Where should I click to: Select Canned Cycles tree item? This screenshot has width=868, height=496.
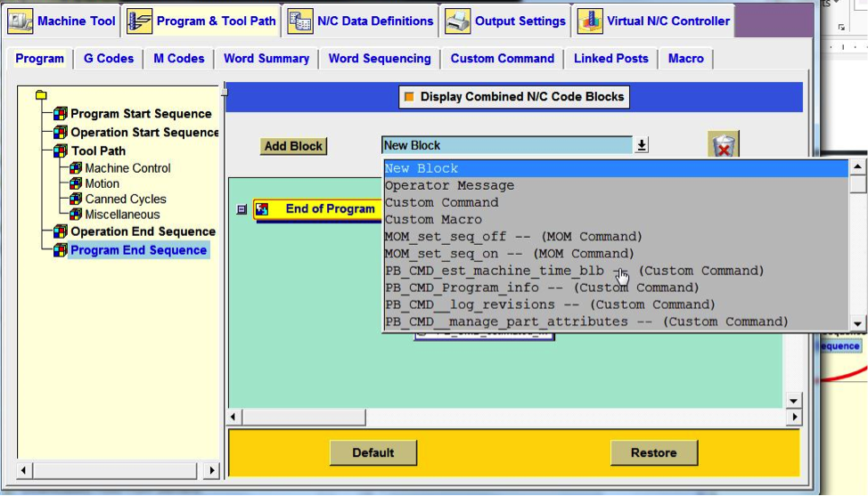125,199
